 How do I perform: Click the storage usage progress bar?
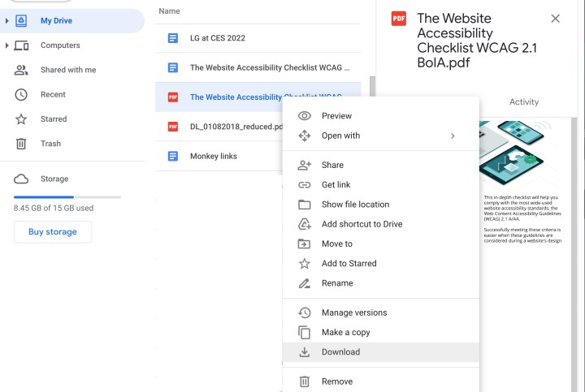click(67, 196)
